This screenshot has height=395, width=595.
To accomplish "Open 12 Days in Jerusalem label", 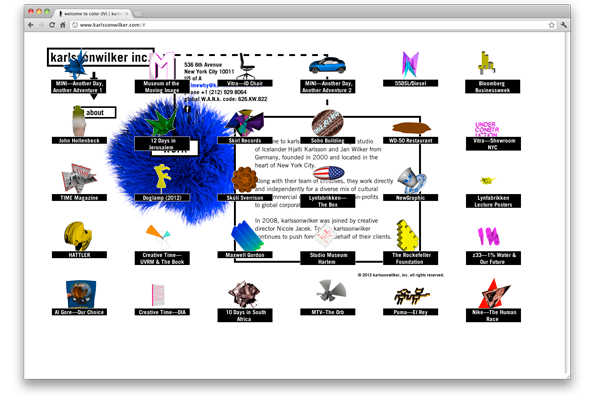I will click(162, 144).
